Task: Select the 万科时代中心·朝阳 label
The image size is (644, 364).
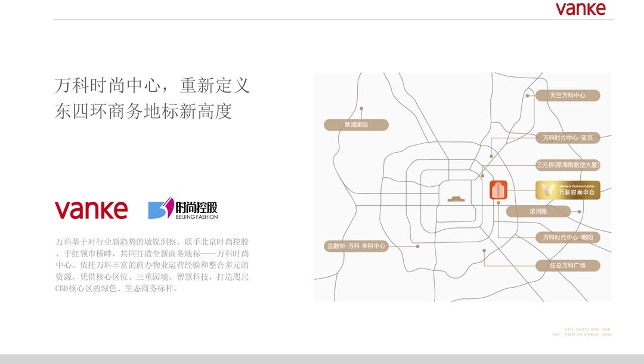Action: [x=568, y=237]
